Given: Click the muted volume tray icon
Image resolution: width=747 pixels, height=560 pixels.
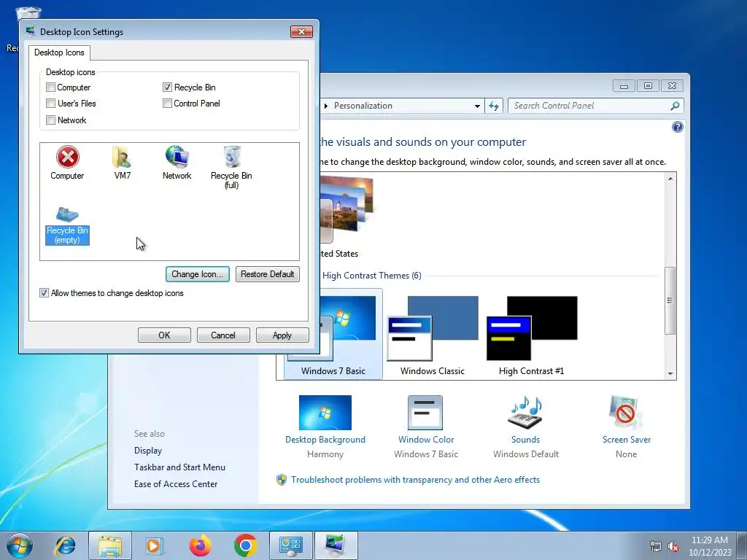Looking at the screenshot, I should pos(673,547).
